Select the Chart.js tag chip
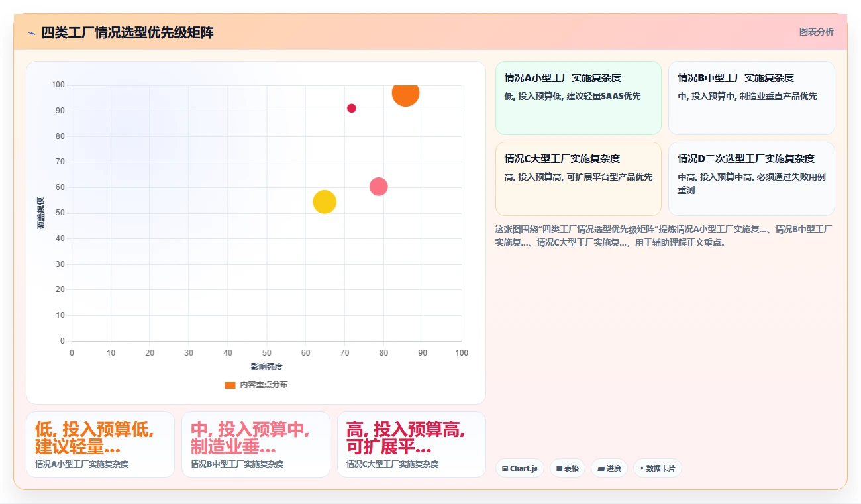The width and height of the screenshot is (861, 504). click(x=520, y=468)
